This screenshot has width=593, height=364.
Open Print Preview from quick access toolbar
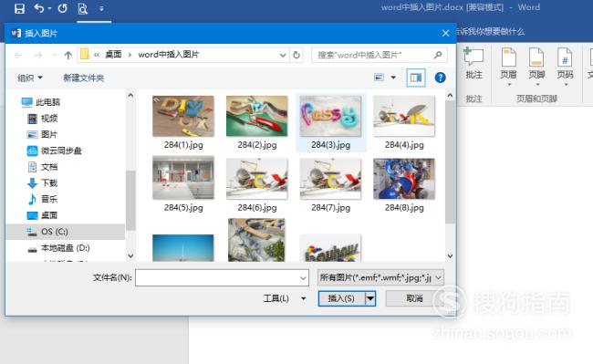[x=82, y=8]
